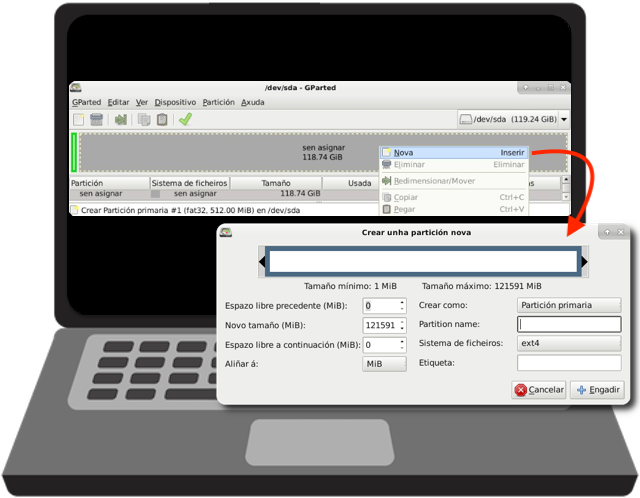Click the delete partition toolbar icon
This screenshot has width=640, height=498.
97,120
